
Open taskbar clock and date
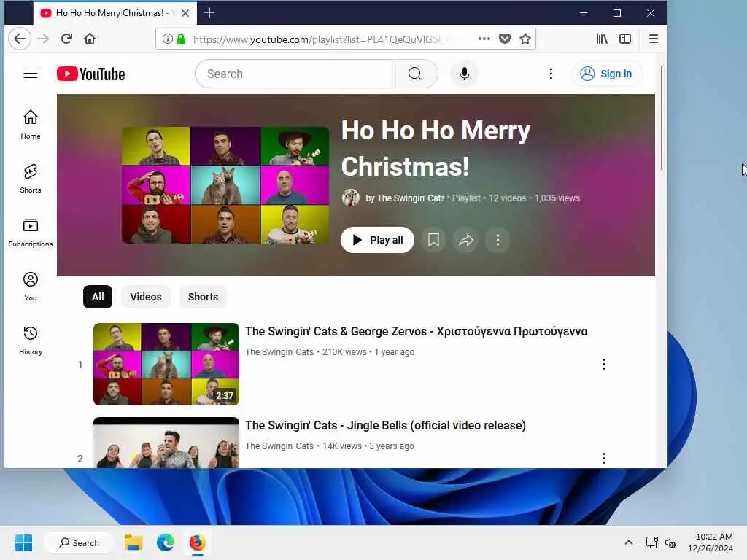click(x=710, y=542)
